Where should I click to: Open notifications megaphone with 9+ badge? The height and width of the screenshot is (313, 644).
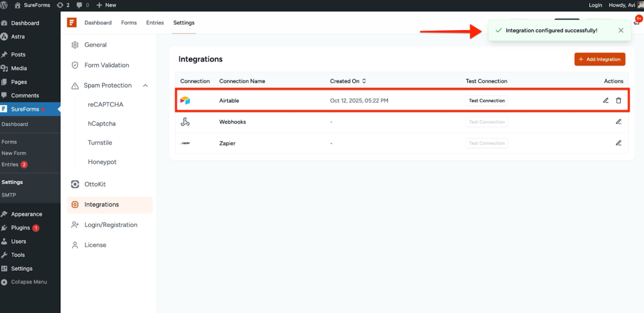click(x=636, y=22)
